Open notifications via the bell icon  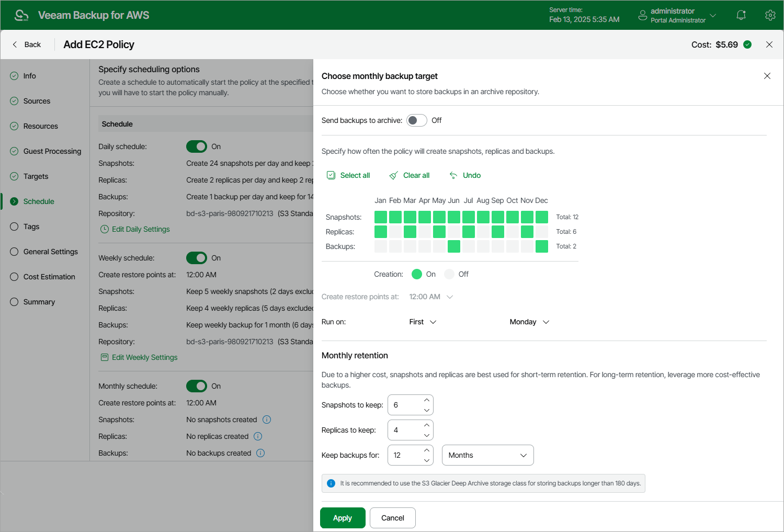coord(741,15)
